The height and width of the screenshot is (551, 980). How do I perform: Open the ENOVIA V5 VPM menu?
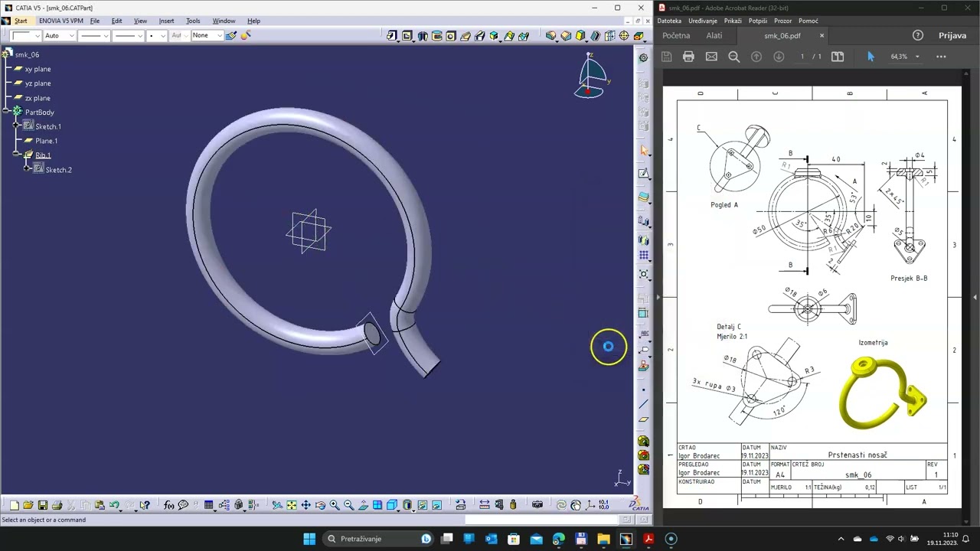[x=60, y=21]
